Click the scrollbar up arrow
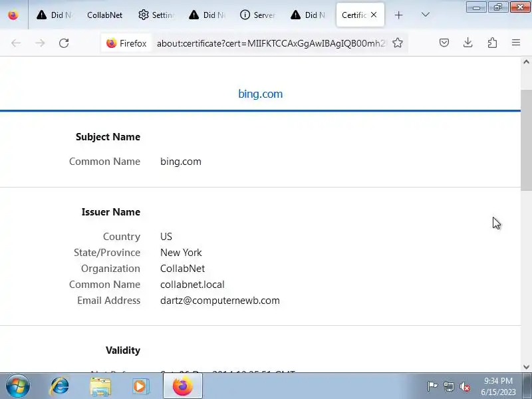Viewport: 532px width, 399px height. 526,62
